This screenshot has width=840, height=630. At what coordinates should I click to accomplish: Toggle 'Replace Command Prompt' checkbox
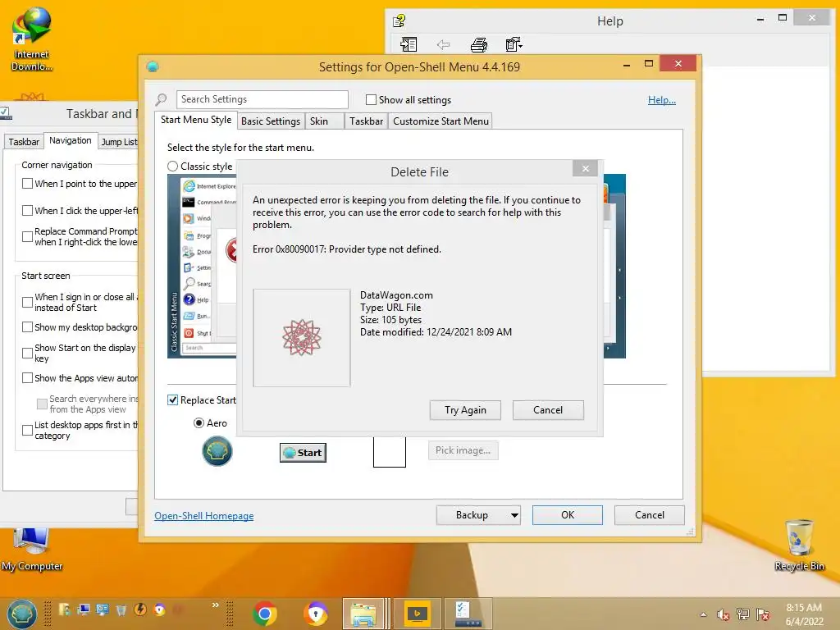click(x=27, y=236)
